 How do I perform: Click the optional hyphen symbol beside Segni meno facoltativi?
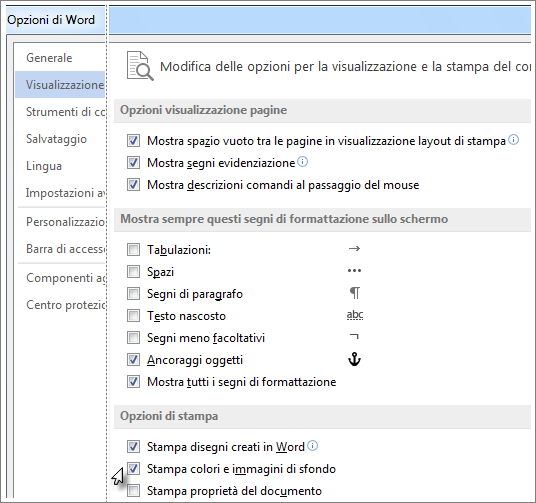click(354, 336)
